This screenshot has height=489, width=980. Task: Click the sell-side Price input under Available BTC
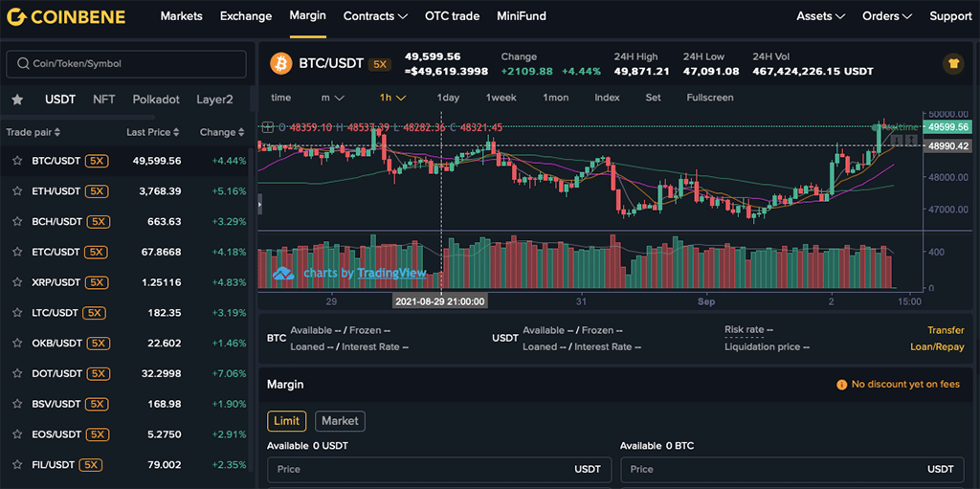[x=791, y=469]
